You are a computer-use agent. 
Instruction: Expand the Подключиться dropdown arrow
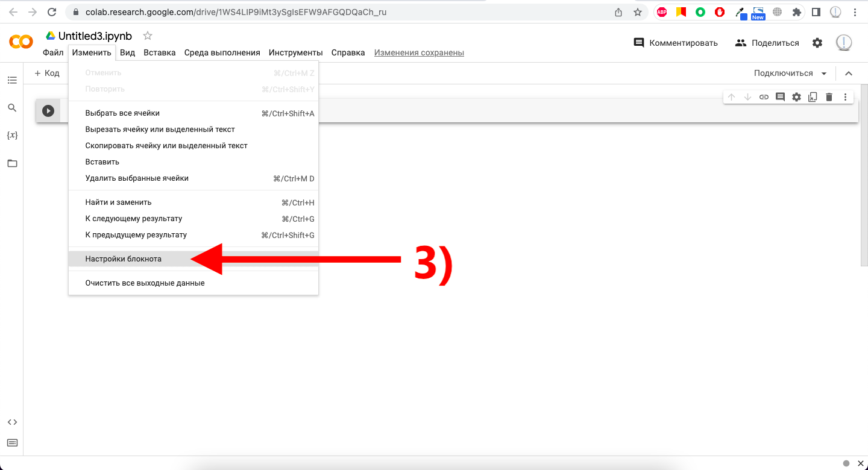pyautogui.click(x=824, y=74)
